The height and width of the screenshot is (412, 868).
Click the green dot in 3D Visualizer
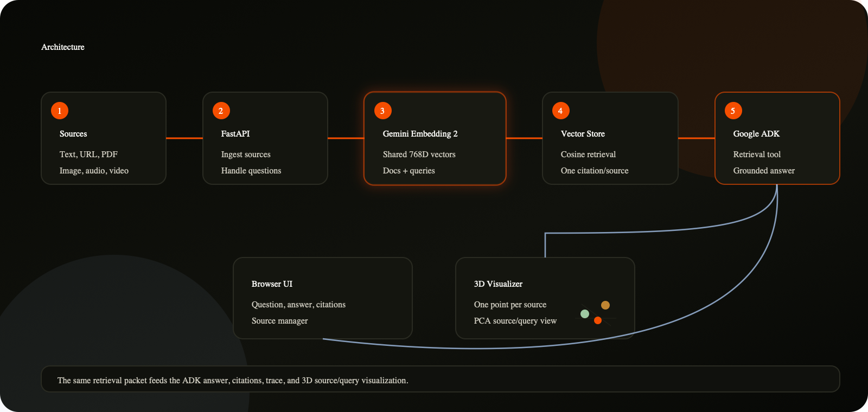point(585,314)
